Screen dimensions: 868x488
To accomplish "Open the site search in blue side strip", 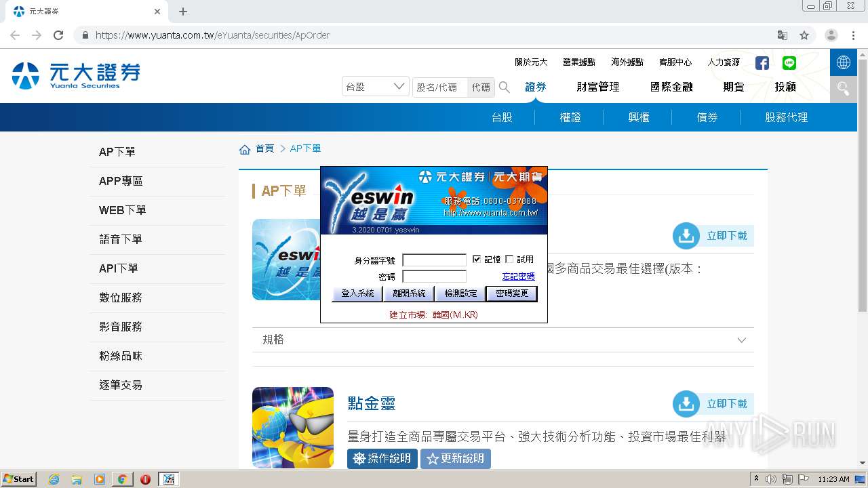I will coord(844,89).
